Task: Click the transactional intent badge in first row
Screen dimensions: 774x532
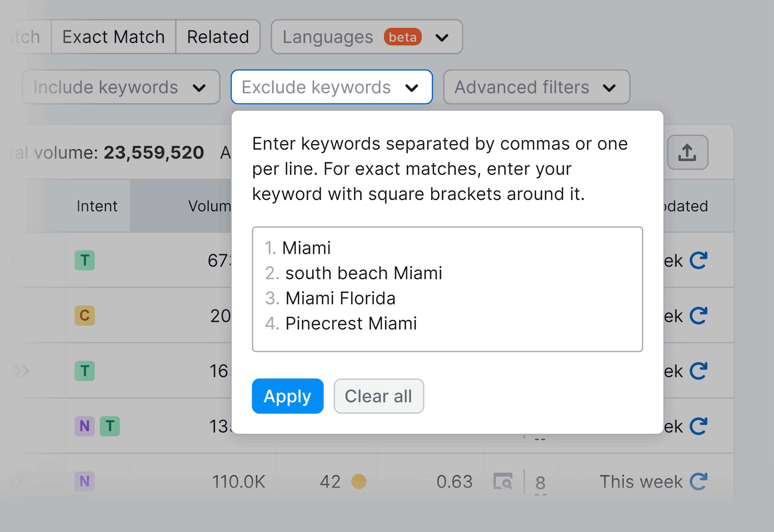Action: [85, 260]
